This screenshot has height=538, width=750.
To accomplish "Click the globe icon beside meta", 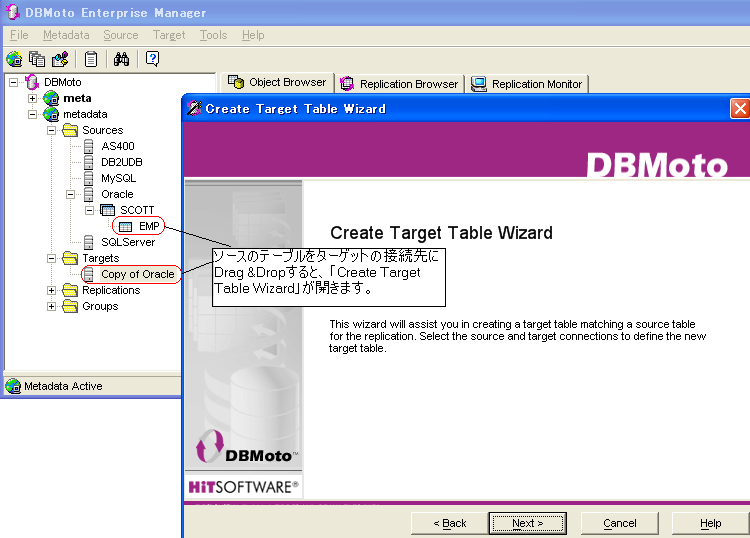I will pos(51,98).
